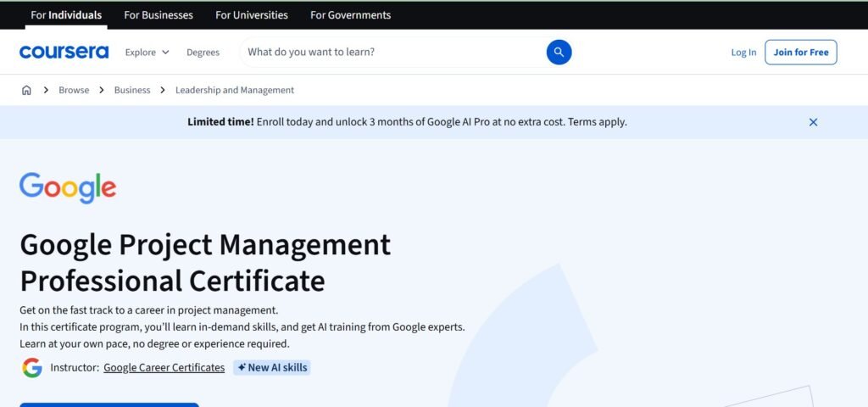Screen dimensions: 868x407
Task: Switch to the For Governments tab
Action: point(350,15)
